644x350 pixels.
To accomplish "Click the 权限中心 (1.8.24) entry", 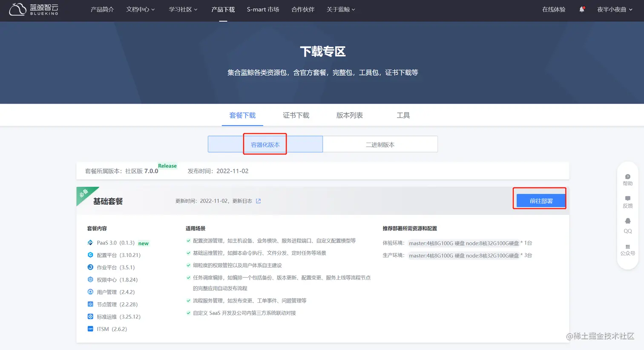I will (x=117, y=280).
